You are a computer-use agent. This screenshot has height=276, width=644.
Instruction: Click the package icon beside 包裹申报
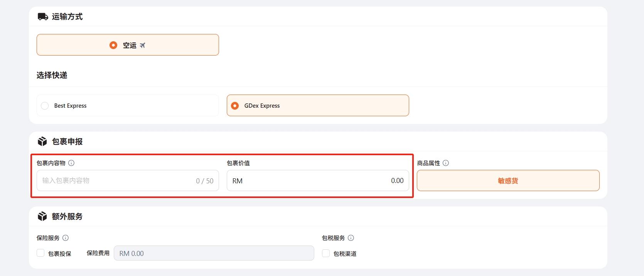pos(42,142)
